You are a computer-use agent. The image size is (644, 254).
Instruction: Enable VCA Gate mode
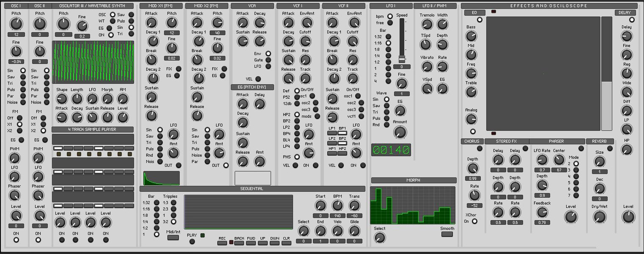pos(268,60)
